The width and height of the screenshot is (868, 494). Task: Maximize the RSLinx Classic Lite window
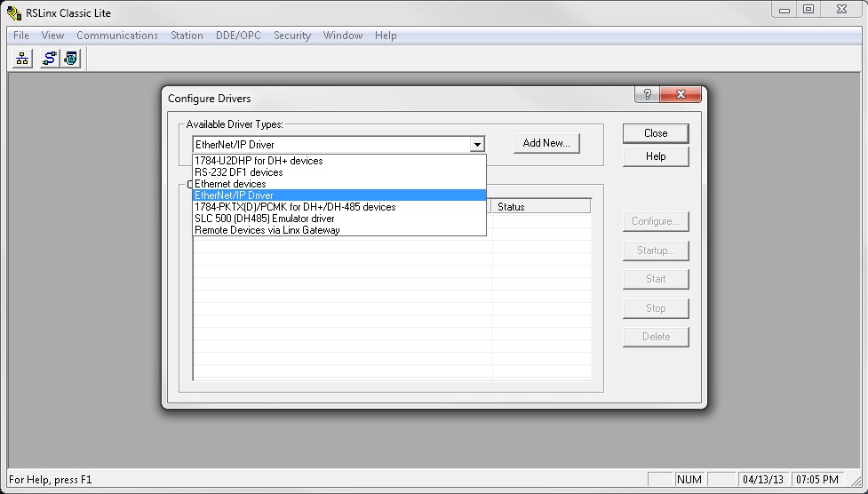[808, 10]
